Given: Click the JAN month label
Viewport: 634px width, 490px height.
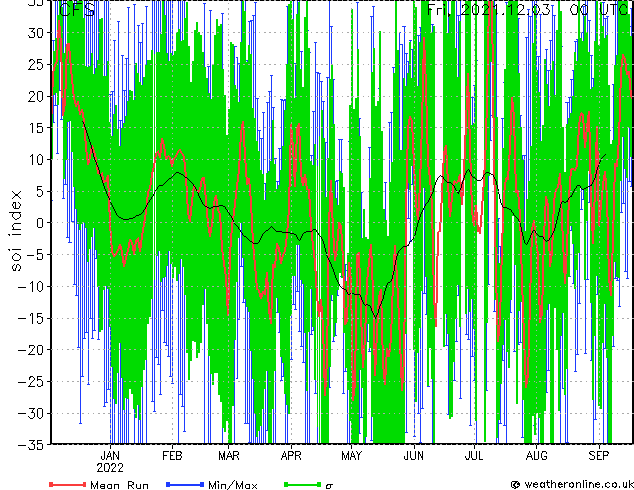Looking at the screenshot, I should (110, 456).
